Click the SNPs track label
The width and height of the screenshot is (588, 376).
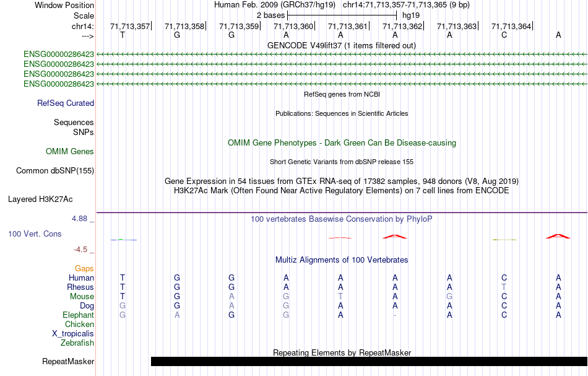tap(84, 132)
